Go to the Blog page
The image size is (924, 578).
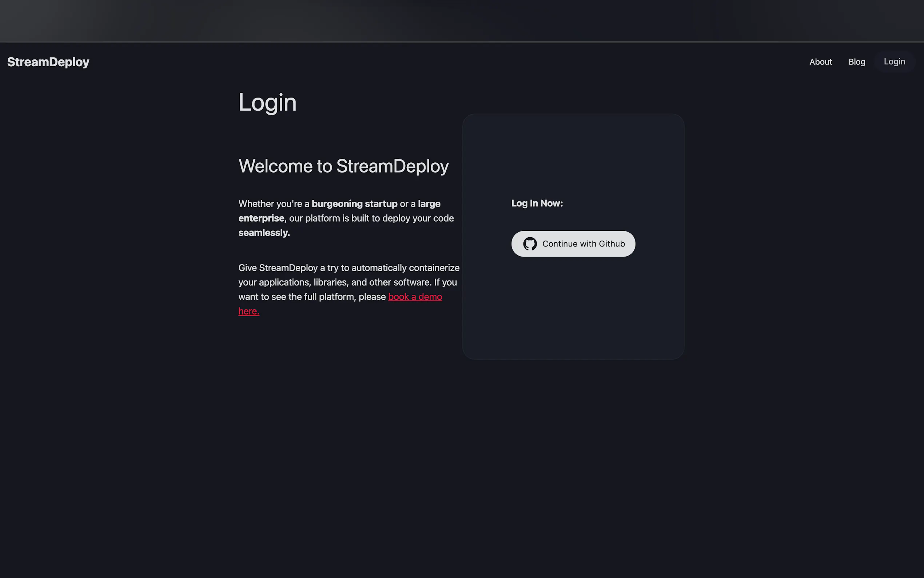click(x=857, y=62)
